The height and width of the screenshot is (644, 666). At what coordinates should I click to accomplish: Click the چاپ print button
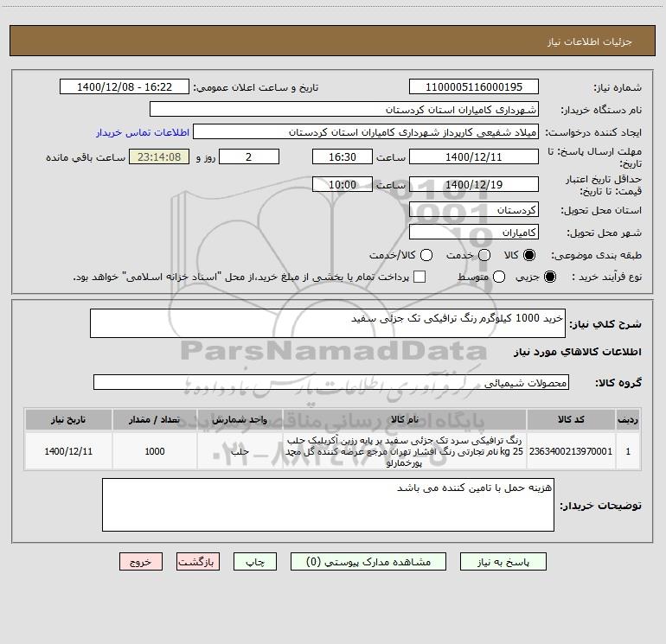point(255,562)
